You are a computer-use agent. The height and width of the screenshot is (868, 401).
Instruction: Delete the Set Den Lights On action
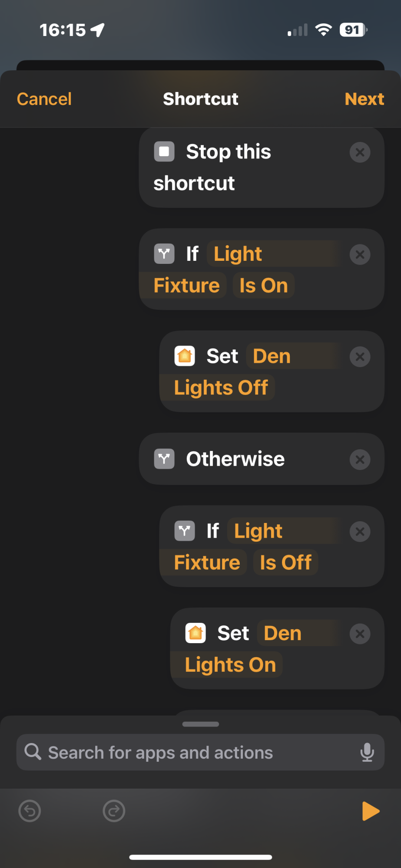[360, 634]
